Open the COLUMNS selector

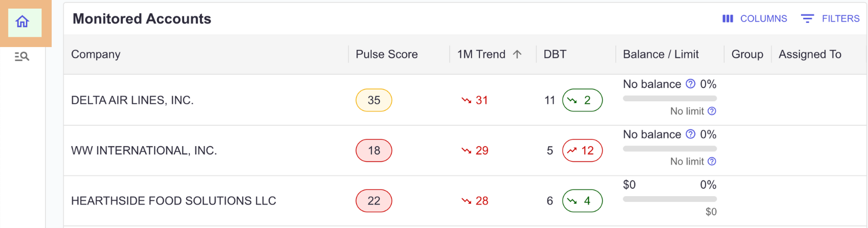click(755, 19)
